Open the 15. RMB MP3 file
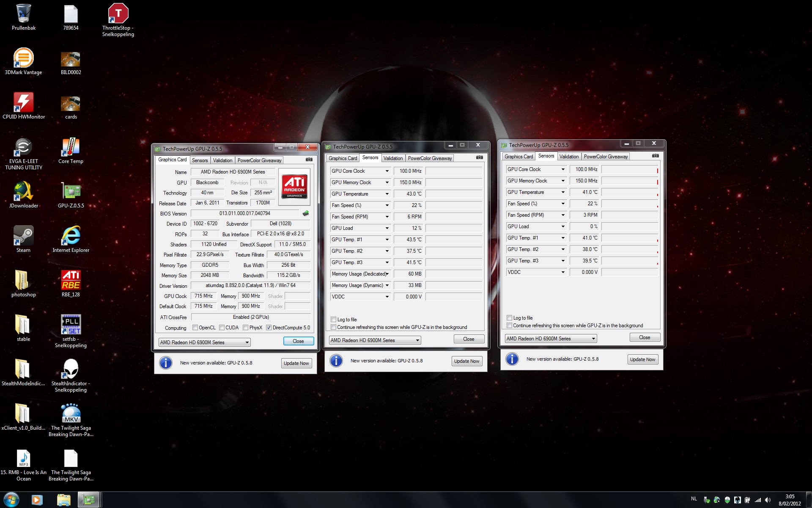The height and width of the screenshot is (508, 812). pyautogui.click(x=23, y=458)
